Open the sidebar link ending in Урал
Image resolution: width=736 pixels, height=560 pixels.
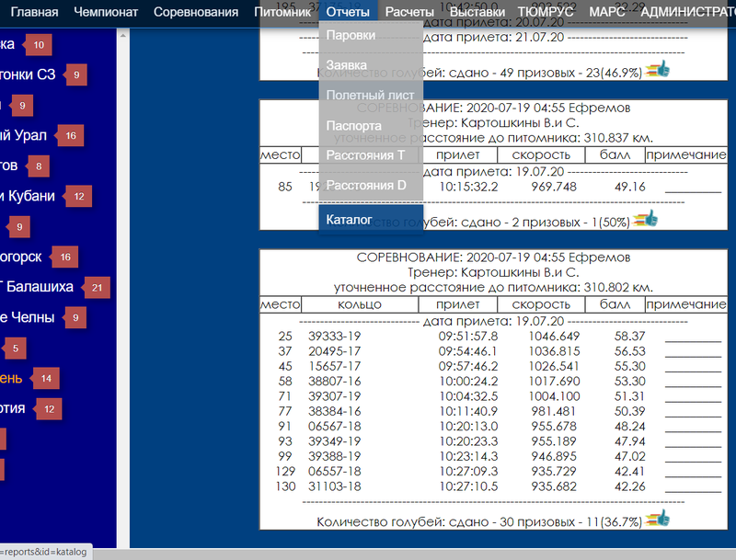pos(24,135)
